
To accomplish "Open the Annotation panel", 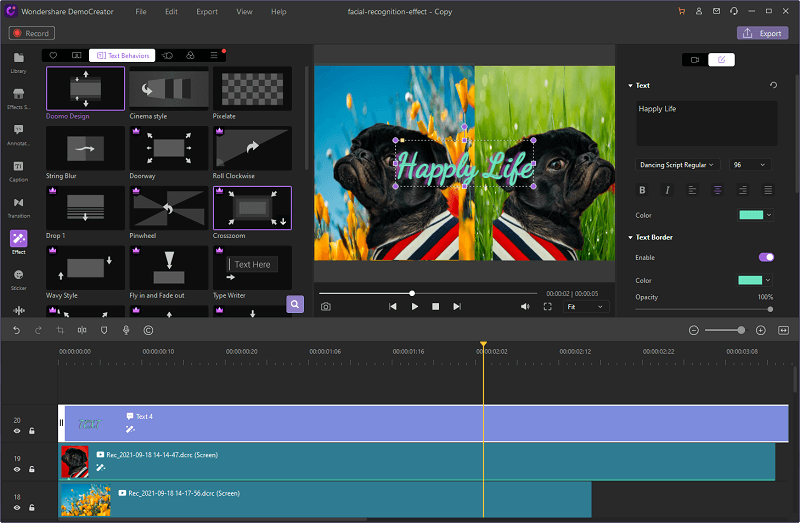I will click(x=18, y=135).
